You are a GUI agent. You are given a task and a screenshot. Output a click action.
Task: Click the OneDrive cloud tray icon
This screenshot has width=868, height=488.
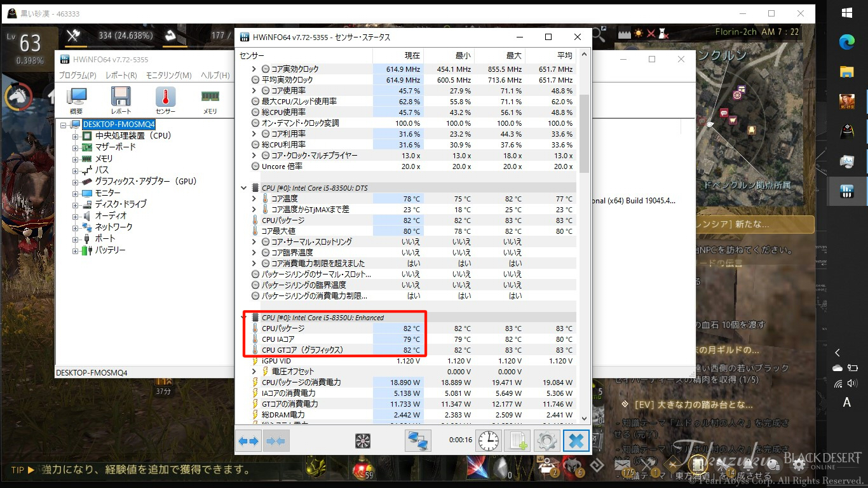click(x=837, y=368)
